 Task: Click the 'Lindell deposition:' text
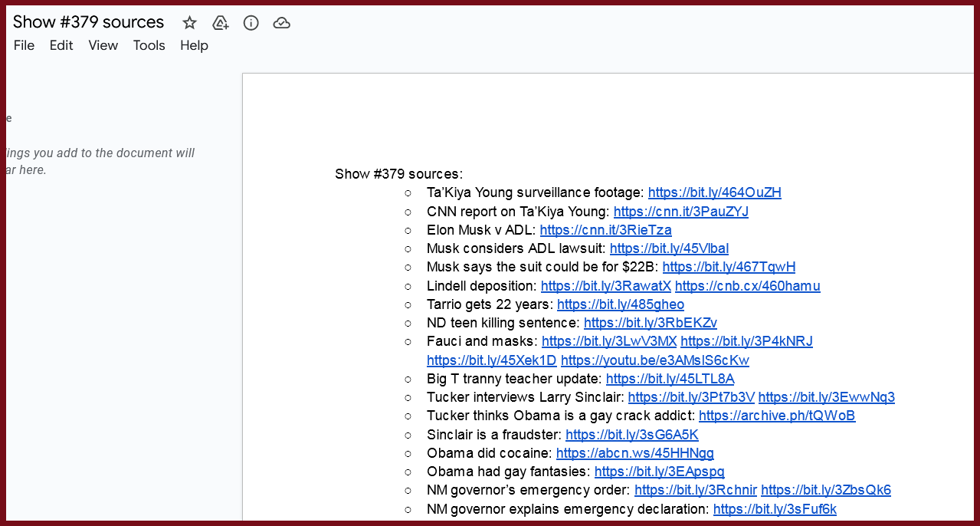pyautogui.click(x=482, y=286)
